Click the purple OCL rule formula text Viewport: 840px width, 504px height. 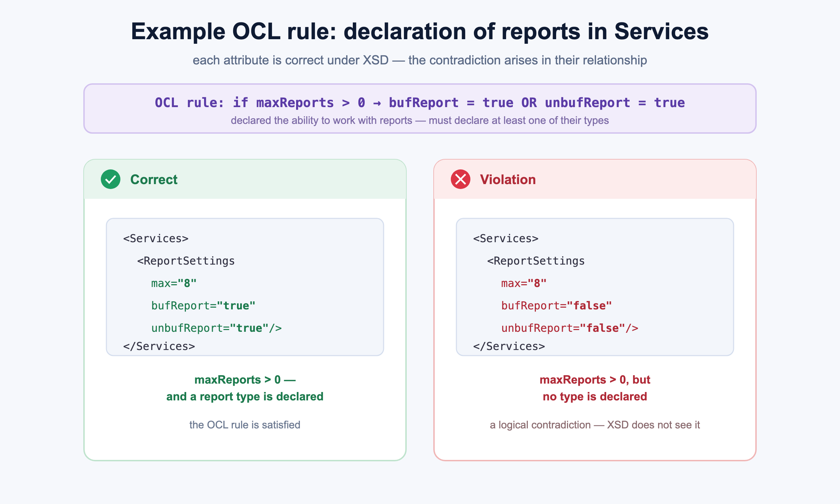420,103
